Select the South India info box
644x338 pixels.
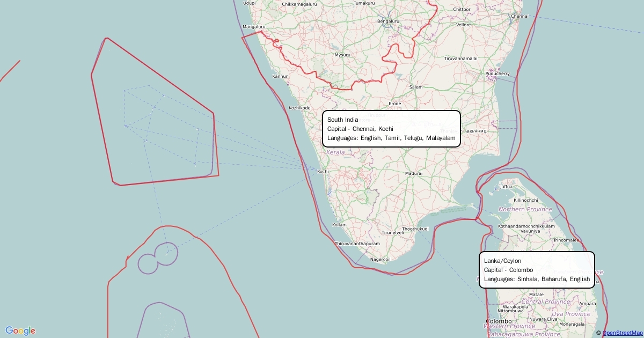click(391, 129)
